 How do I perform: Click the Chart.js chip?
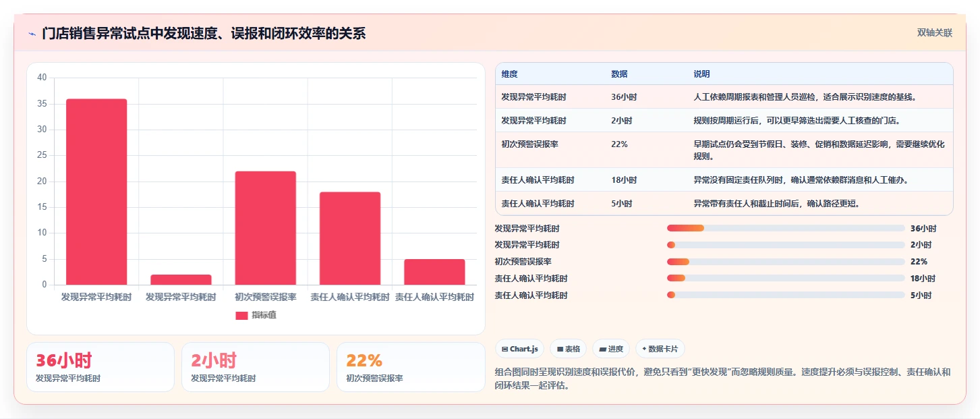pos(520,349)
